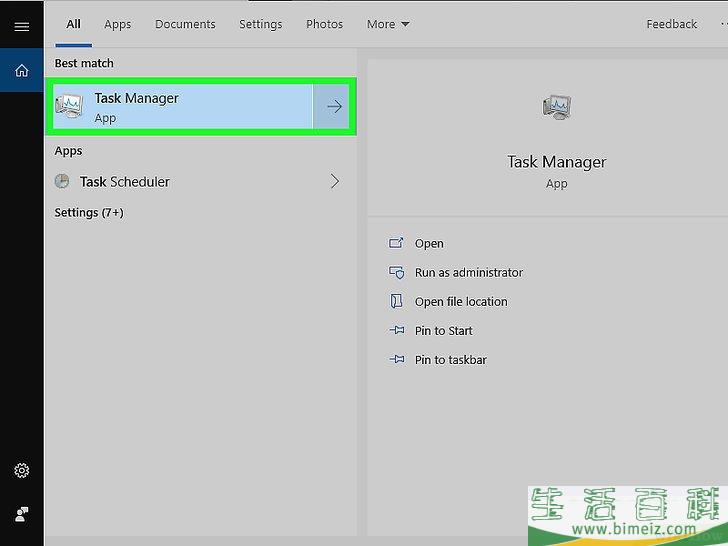Select the Home icon in sidebar

point(21,71)
